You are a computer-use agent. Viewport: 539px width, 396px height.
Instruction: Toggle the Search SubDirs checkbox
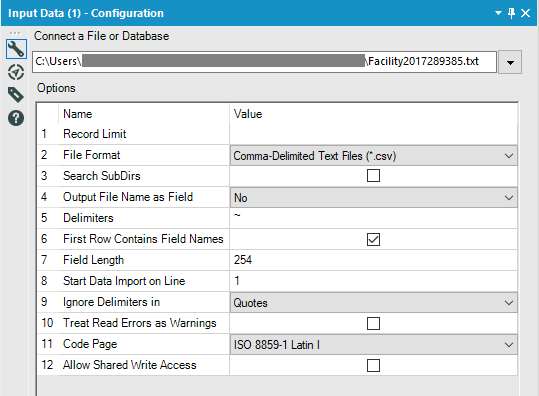pyautogui.click(x=373, y=175)
